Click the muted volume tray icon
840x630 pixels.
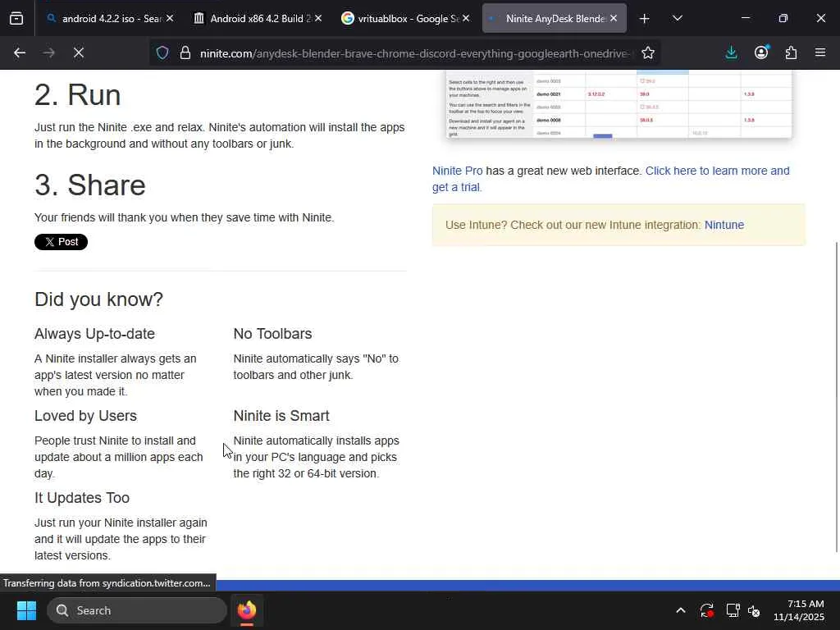point(754,610)
